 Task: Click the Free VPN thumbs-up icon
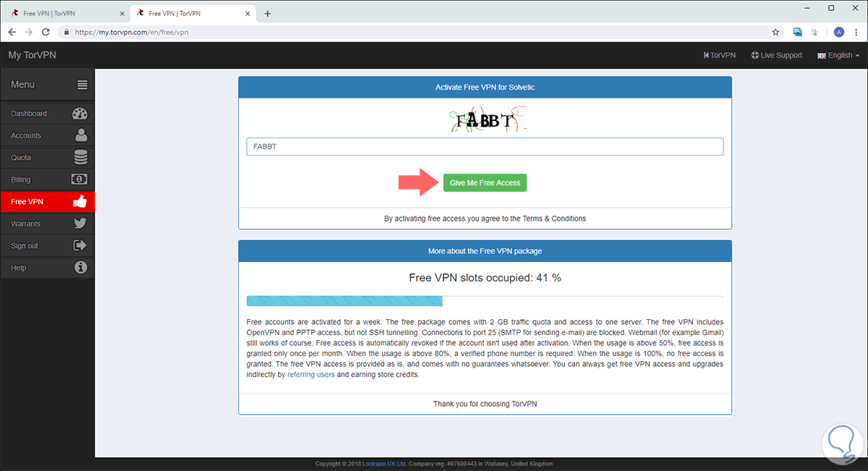click(x=80, y=201)
